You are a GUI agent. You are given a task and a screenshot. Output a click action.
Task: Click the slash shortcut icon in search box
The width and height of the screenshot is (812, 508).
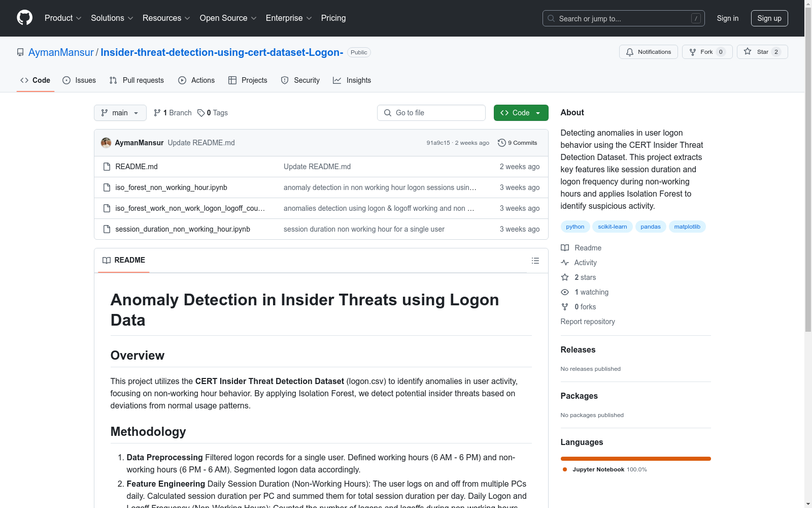click(696, 18)
